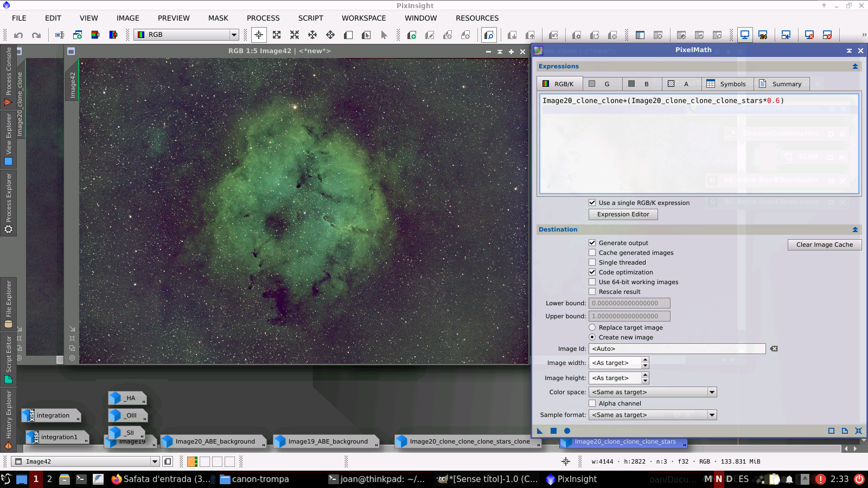Click the _HA process icon on workspace
The image size is (868, 488).
pyautogui.click(x=127, y=398)
